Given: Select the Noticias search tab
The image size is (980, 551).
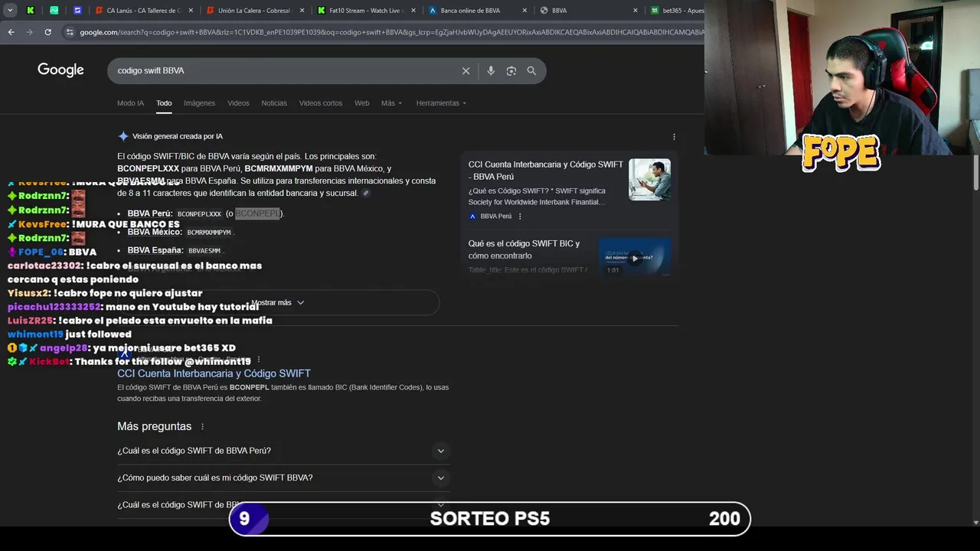Looking at the screenshot, I should point(274,103).
